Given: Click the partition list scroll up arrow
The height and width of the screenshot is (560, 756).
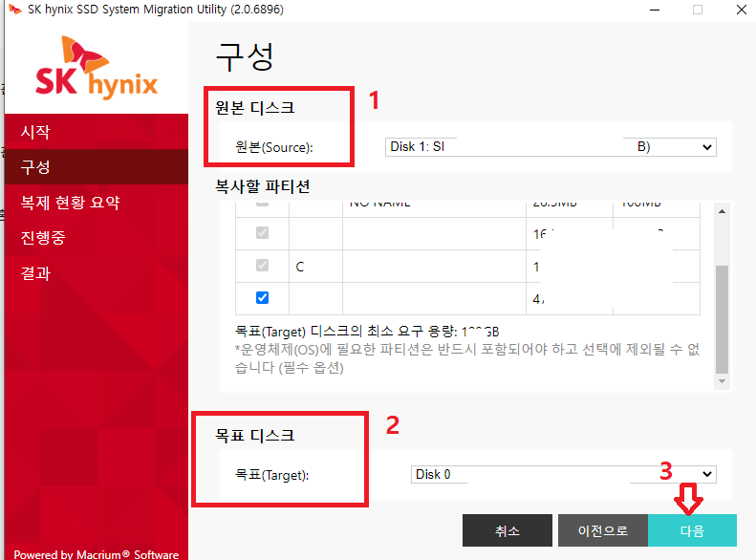Looking at the screenshot, I should pos(722,211).
